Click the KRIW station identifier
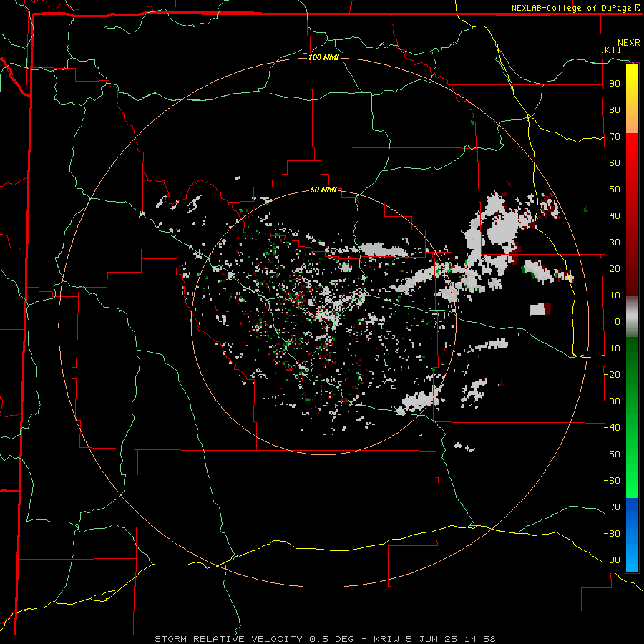 (x=387, y=639)
